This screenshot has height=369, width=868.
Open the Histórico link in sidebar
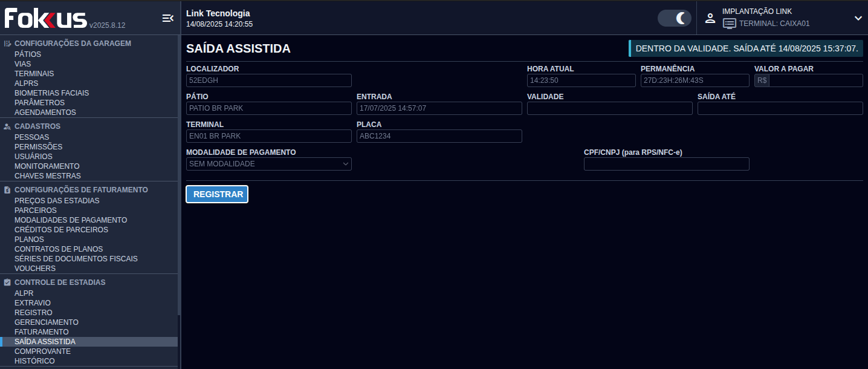point(34,361)
